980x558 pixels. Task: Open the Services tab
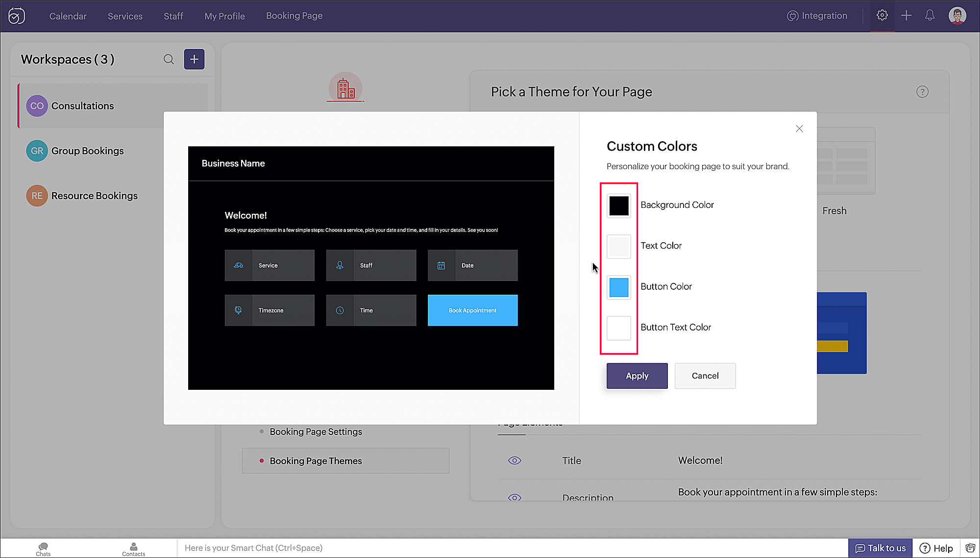125,16
